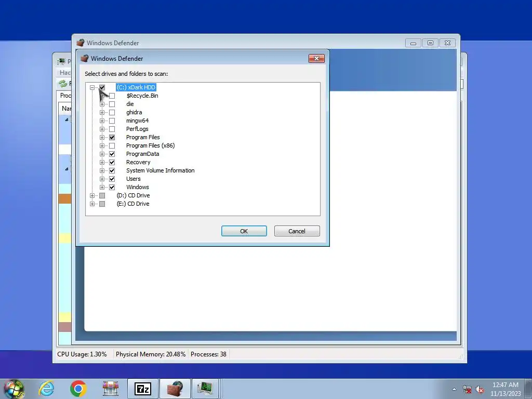Image resolution: width=532 pixels, height=399 pixels.
Task: Check the ghidra folder checkbox
Action: pyautogui.click(x=112, y=112)
